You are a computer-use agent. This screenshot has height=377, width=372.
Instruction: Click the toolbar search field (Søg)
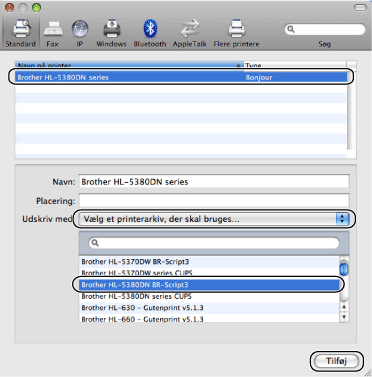(x=325, y=29)
